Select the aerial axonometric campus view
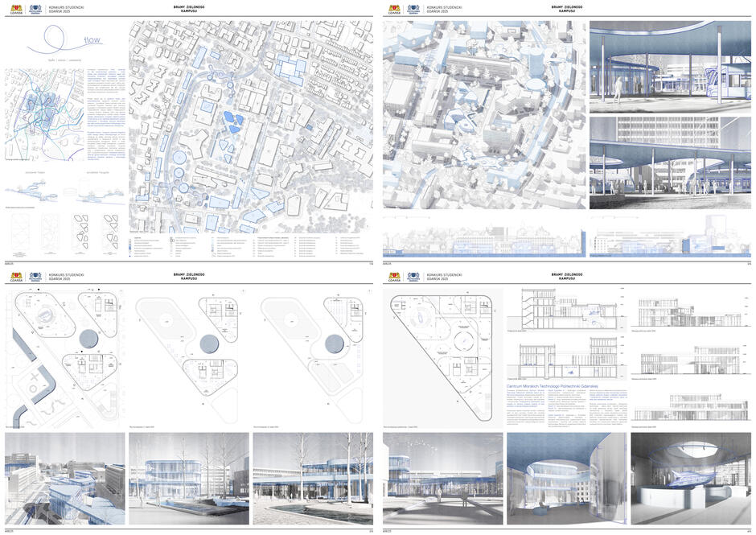This screenshot has width=756, height=535. [x=483, y=113]
